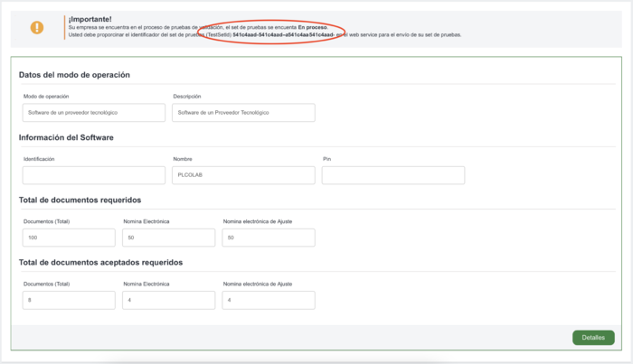The image size is (633, 364).
Task: Click the circled TestSetId identifier text
Action: [x=283, y=35]
